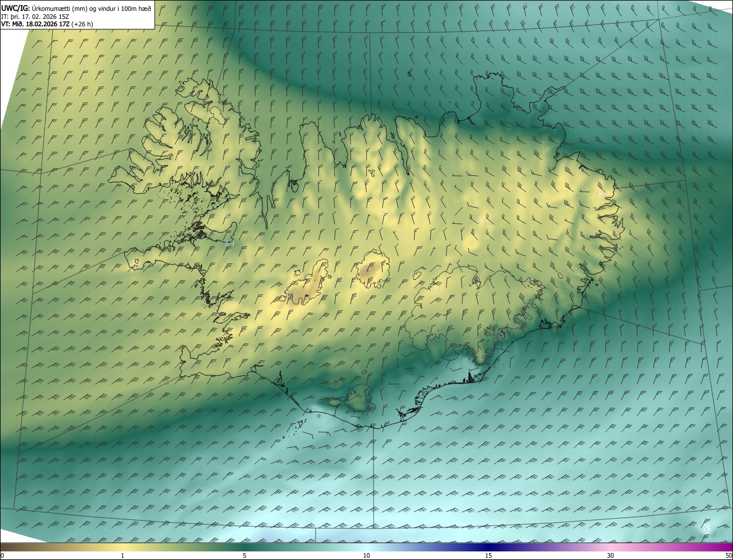The image size is (733, 560).
Task: Click the '5' label on the color scale
Action: [x=245, y=555]
